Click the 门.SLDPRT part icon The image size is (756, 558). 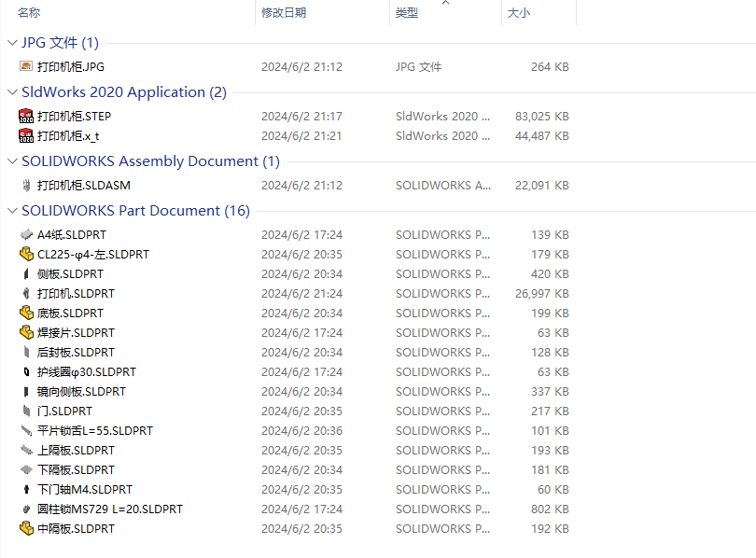pyautogui.click(x=26, y=411)
